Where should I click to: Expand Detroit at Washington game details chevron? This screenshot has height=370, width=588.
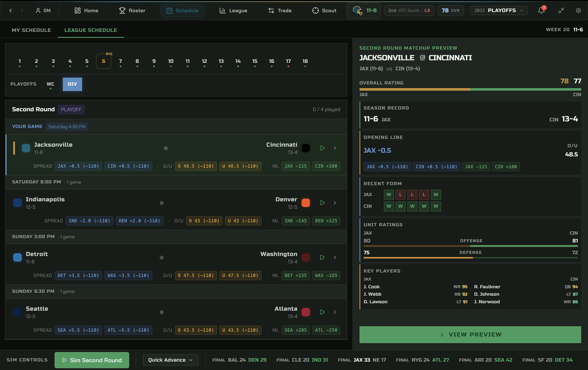pyautogui.click(x=335, y=257)
